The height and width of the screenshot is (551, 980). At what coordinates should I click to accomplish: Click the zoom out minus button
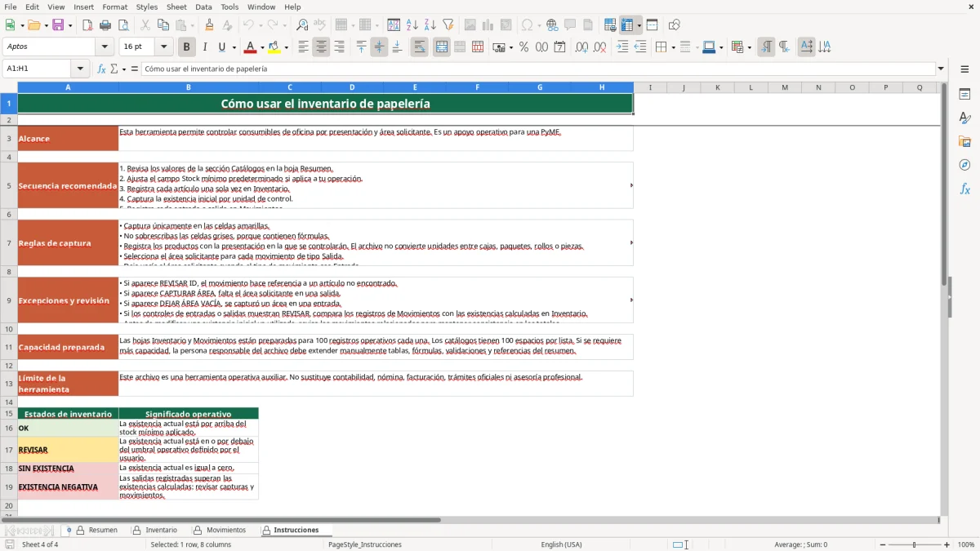tap(881, 544)
